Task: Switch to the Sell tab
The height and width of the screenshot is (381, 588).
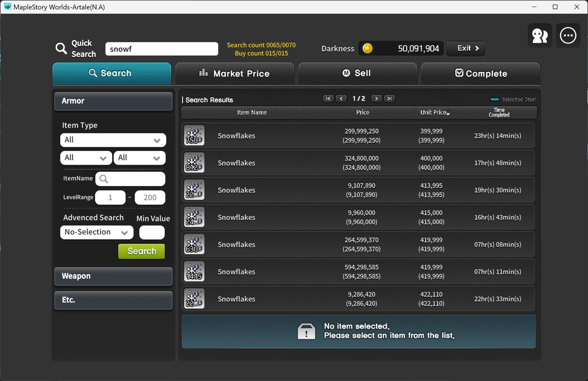Action: point(357,74)
